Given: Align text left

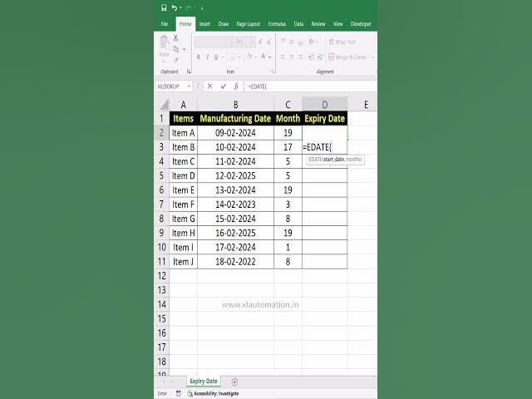Looking at the screenshot, I should pos(283,57).
